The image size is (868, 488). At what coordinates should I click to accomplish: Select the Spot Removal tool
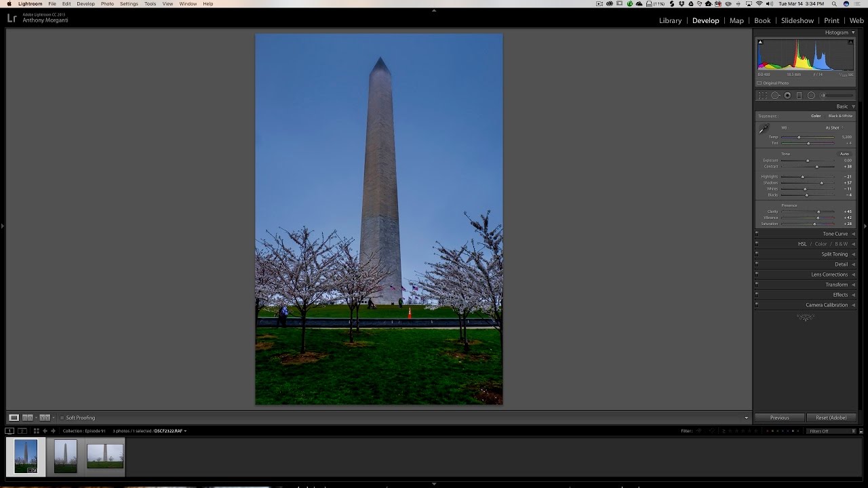coord(775,96)
